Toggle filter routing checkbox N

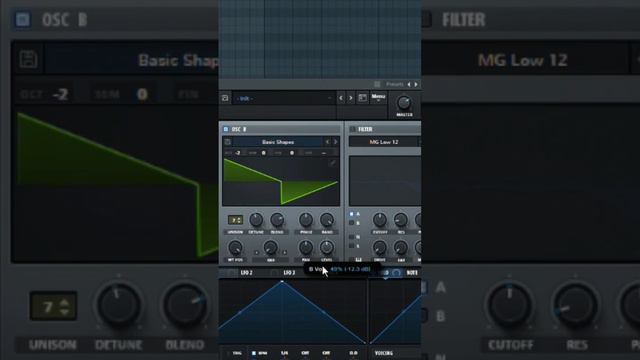(351, 237)
